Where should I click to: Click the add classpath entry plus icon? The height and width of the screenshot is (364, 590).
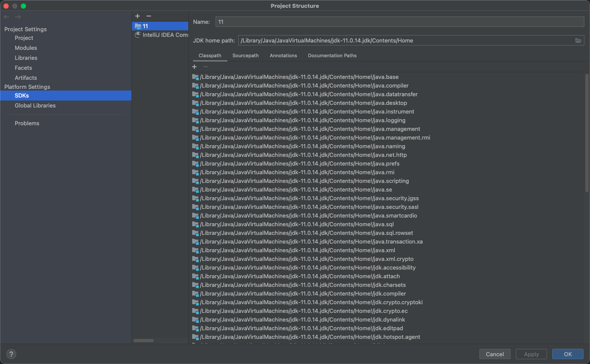[x=194, y=67]
